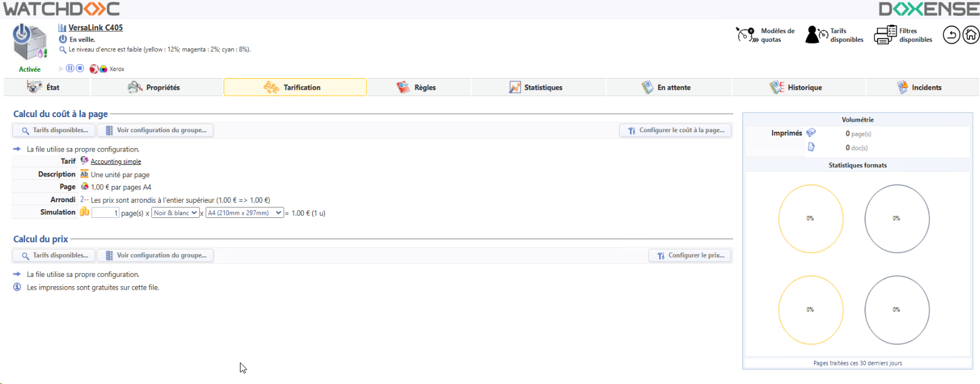
Task: Click the simulation page count input field
Action: click(105, 213)
